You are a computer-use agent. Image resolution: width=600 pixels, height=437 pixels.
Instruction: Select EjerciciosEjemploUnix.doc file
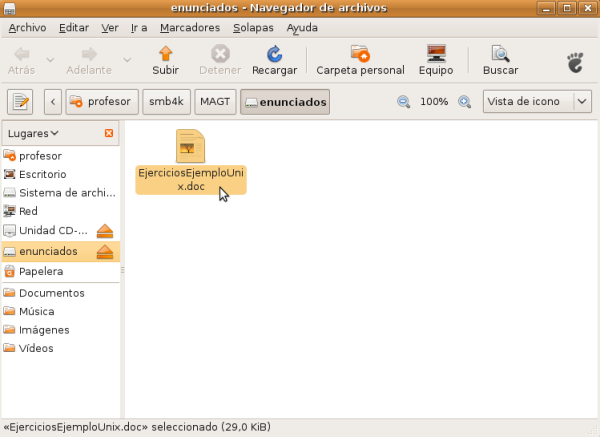(x=190, y=160)
